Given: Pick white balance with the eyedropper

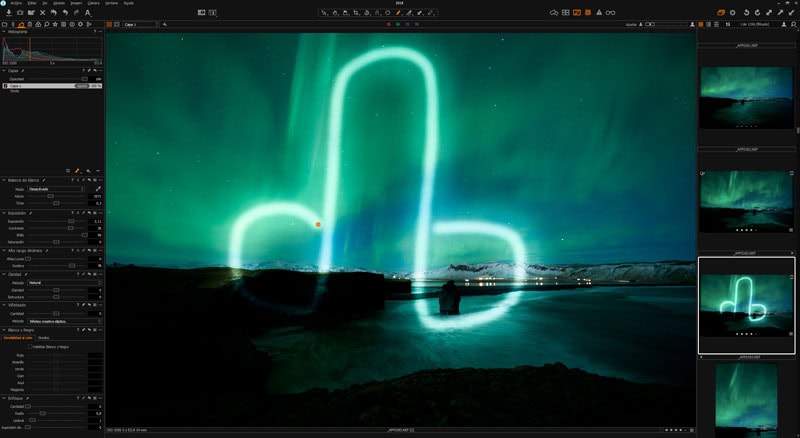Looking at the screenshot, I should [x=98, y=188].
